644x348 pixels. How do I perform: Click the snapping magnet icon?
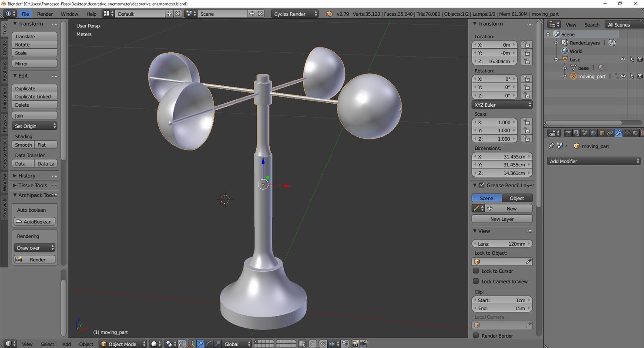pyautogui.click(x=323, y=344)
